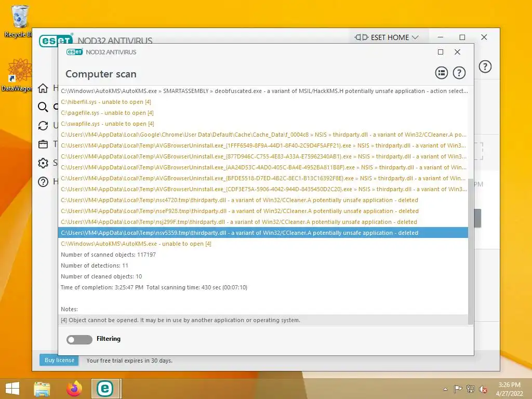Open the Computer scan magnifier sidebar icon
This screenshot has height=399, width=532.
43,107
